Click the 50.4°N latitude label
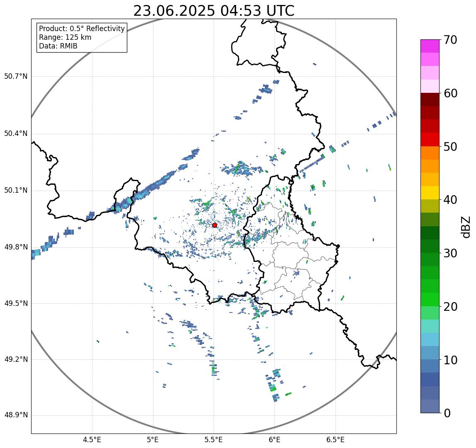Screen dimensions: 476x448 16,133
